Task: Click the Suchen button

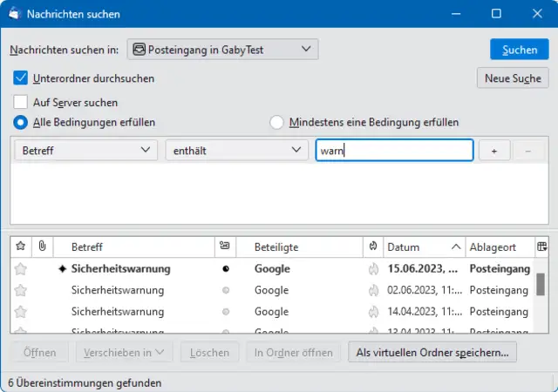Action: click(519, 50)
